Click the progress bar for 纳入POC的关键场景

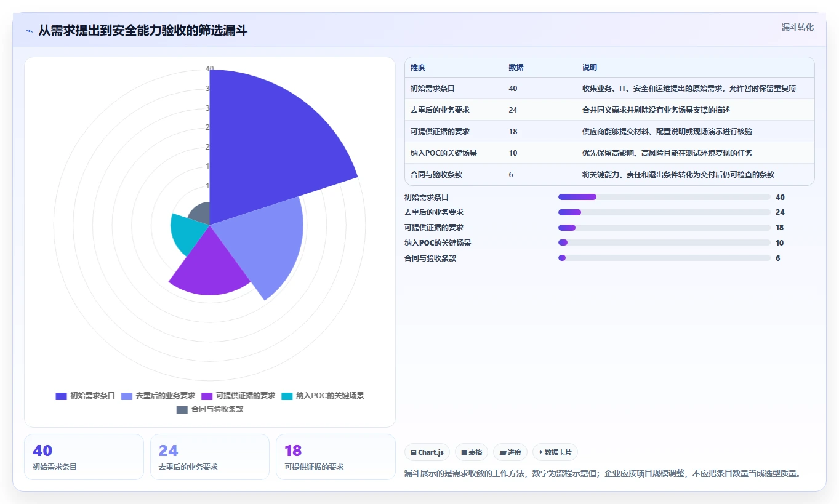tap(664, 242)
